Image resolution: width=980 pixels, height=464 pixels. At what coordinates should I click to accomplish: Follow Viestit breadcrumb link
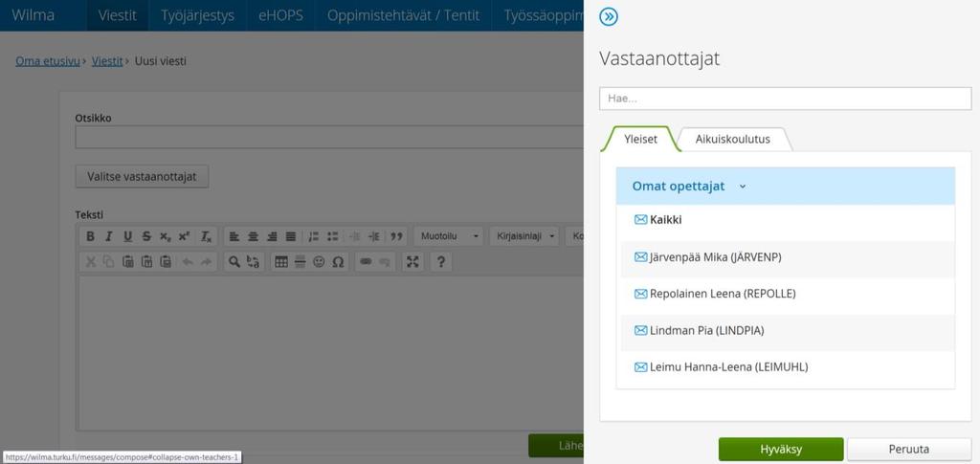point(107,61)
